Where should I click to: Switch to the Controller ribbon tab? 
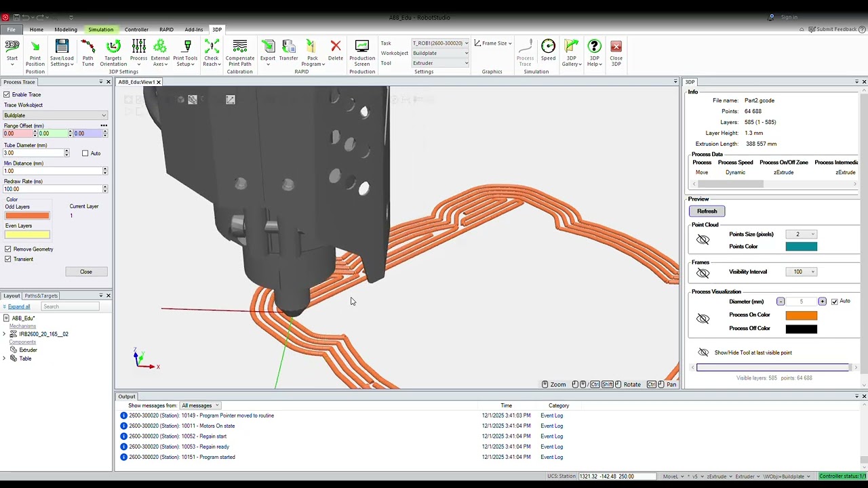pyautogui.click(x=136, y=30)
